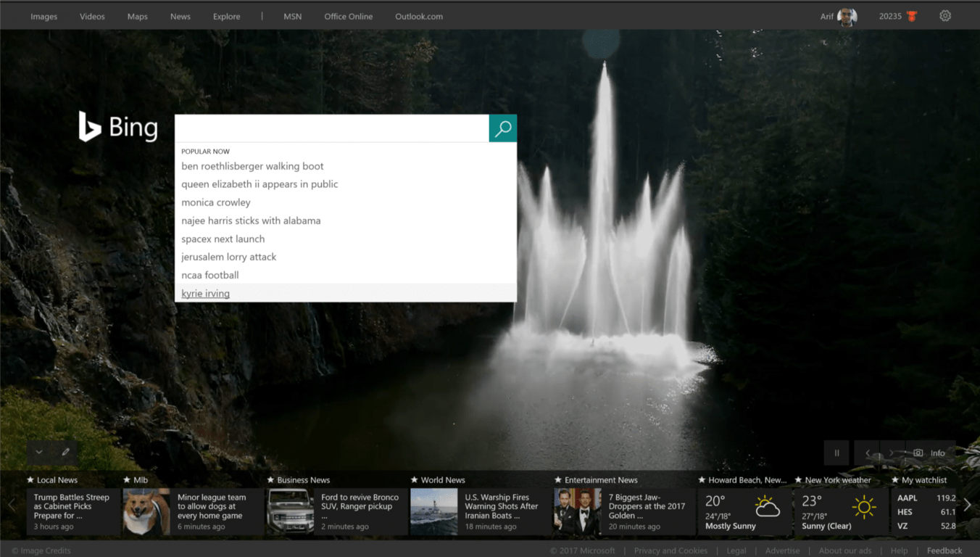
Task: Open the Images tab
Action: point(43,17)
